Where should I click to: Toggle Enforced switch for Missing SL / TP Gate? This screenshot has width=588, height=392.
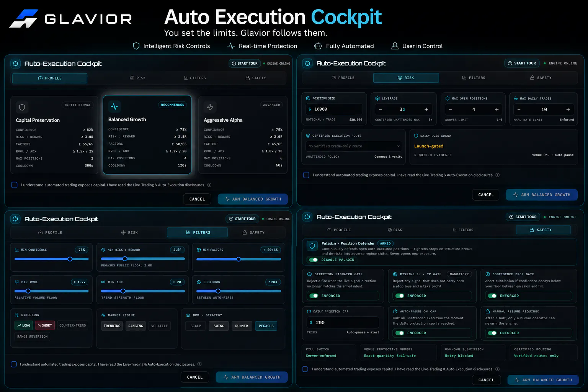[x=400, y=296]
